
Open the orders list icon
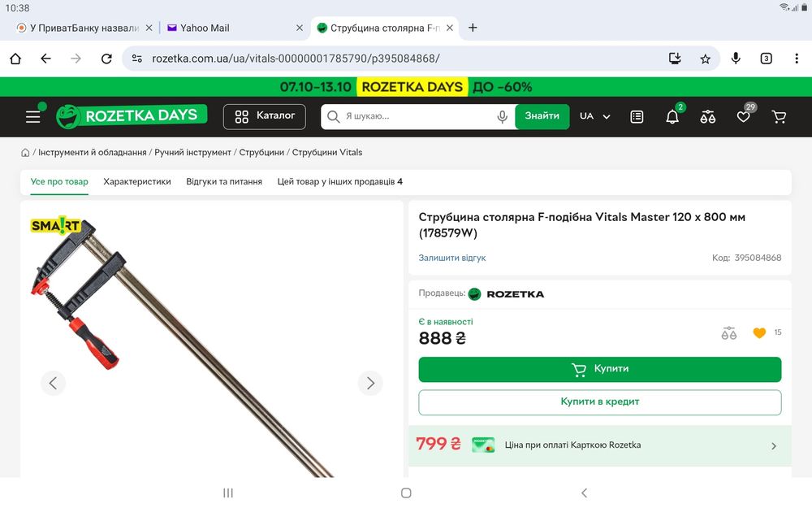[637, 117]
